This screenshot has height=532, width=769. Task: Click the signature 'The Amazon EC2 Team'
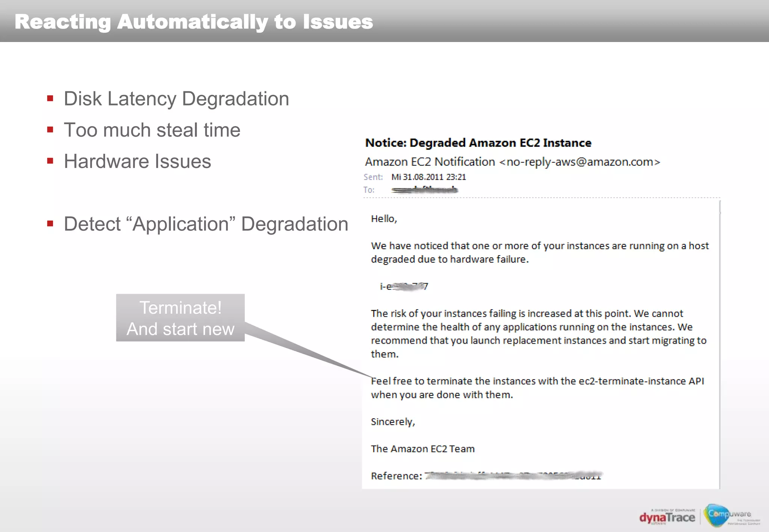(423, 449)
